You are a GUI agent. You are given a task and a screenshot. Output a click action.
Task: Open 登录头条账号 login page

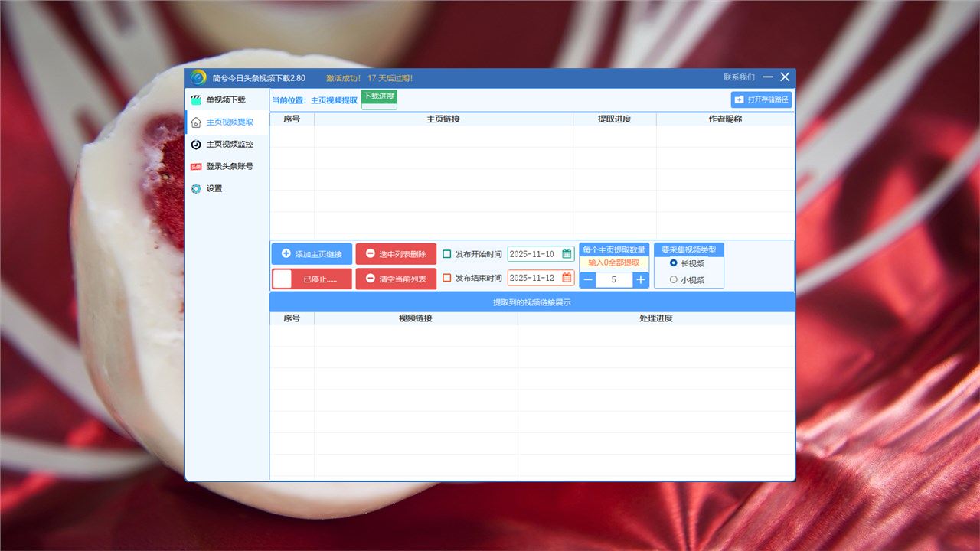[229, 166]
